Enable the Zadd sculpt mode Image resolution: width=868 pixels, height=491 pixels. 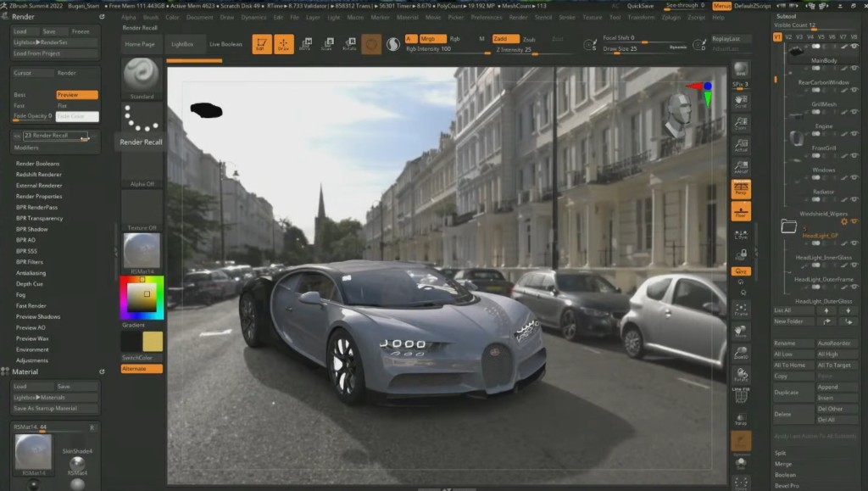coord(505,39)
